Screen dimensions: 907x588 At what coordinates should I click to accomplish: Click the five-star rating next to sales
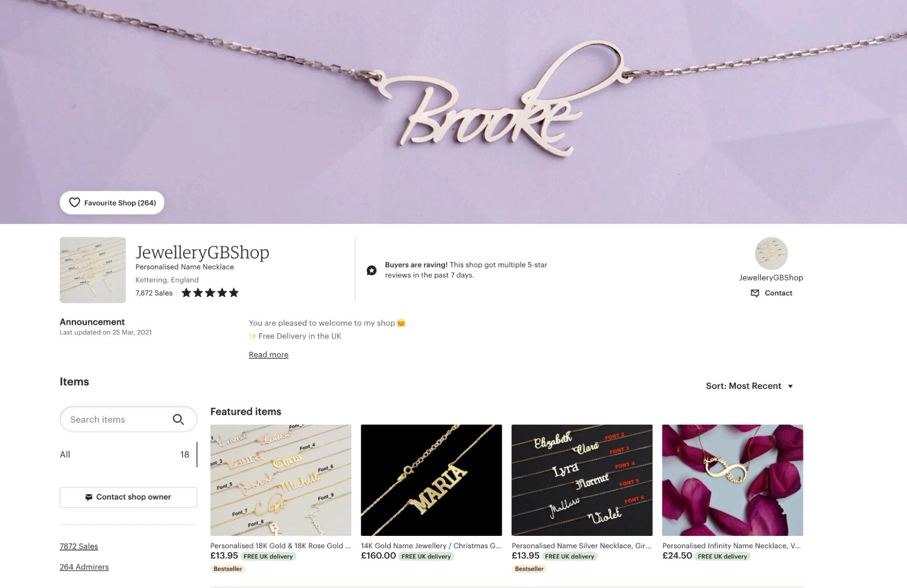(x=210, y=293)
